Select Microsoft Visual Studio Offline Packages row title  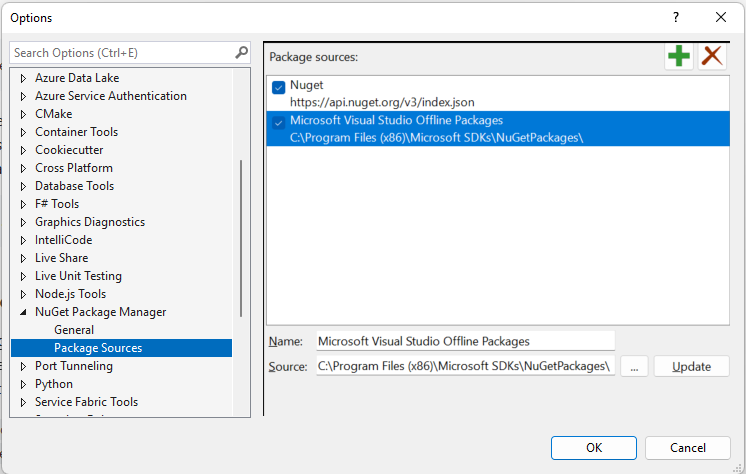(396, 120)
